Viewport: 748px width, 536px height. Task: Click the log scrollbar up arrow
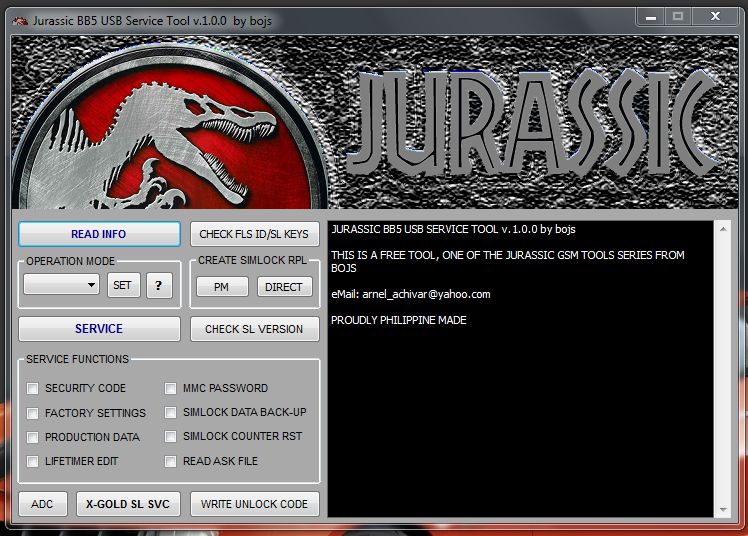(723, 229)
